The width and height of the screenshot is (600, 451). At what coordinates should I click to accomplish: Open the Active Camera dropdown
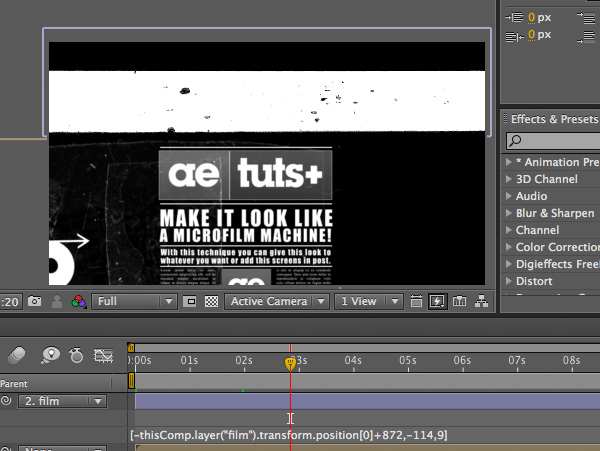(277, 301)
